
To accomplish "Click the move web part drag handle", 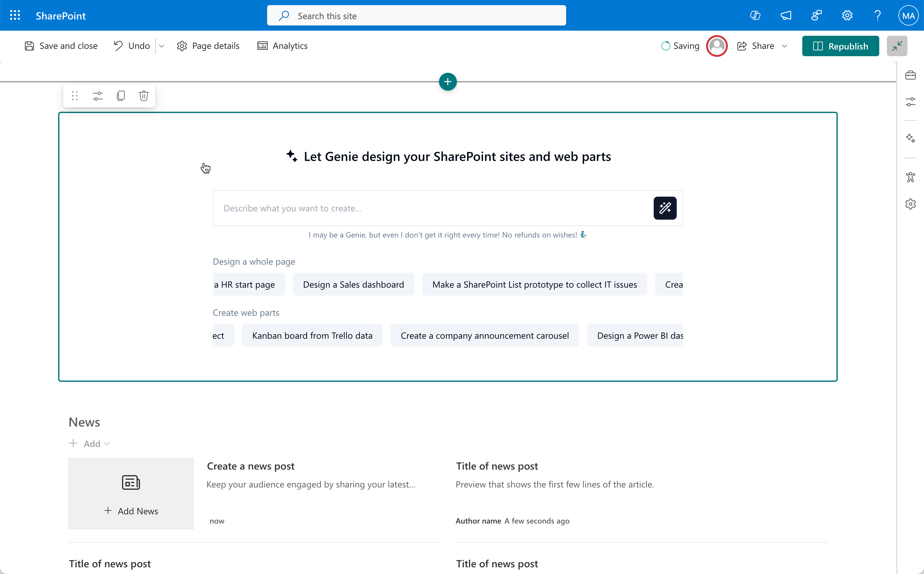I will point(75,96).
